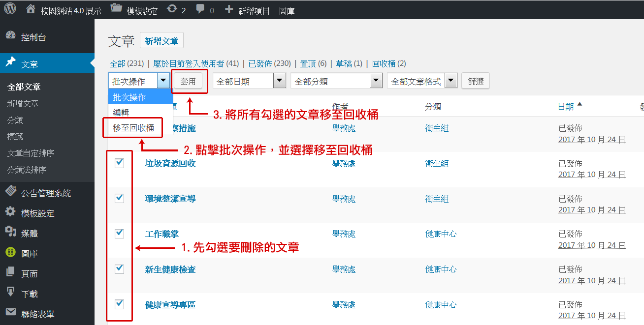Click the plus icon for 新增項目

[229, 9]
